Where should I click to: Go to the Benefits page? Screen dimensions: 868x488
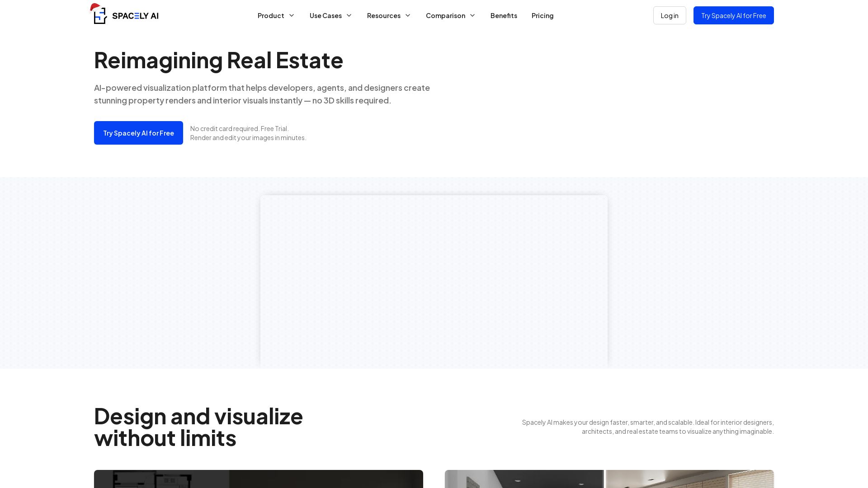504,15
